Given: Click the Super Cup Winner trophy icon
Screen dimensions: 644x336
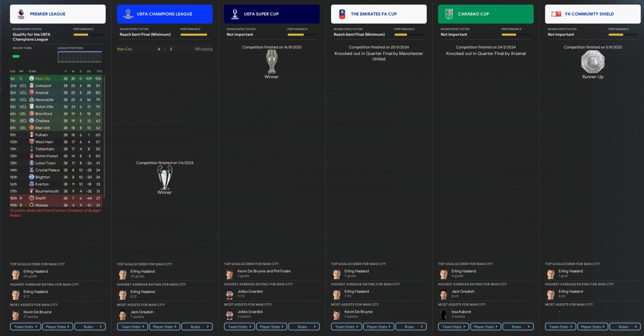Looking at the screenshot, I should pos(272,62).
